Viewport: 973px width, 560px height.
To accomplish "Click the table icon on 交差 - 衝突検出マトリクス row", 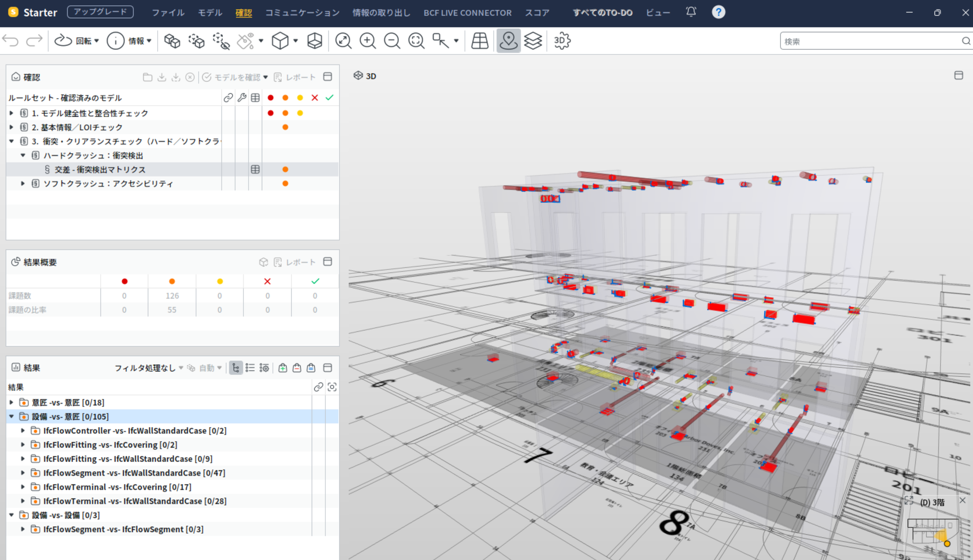I will [255, 170].
